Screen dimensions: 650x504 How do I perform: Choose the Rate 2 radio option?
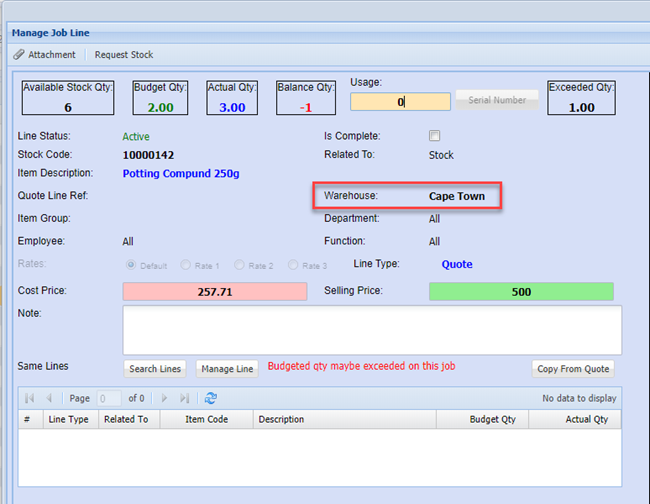pyautogui.click(x=240, y=265)
